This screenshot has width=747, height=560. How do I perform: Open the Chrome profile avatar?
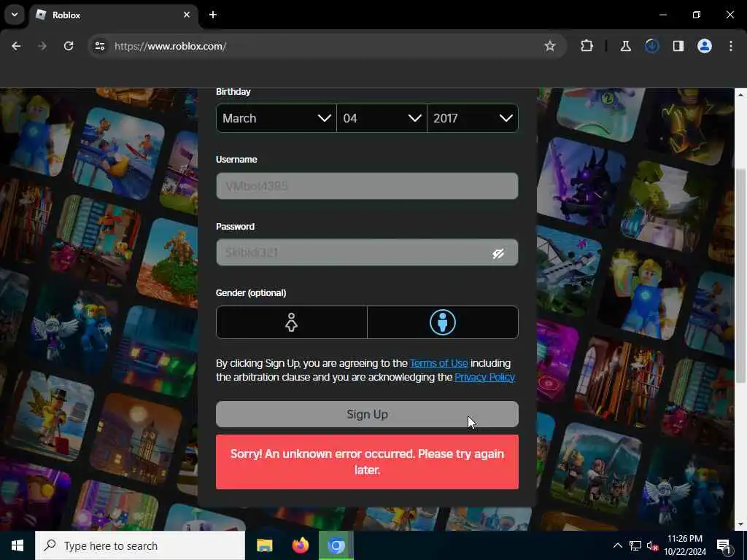705,46
